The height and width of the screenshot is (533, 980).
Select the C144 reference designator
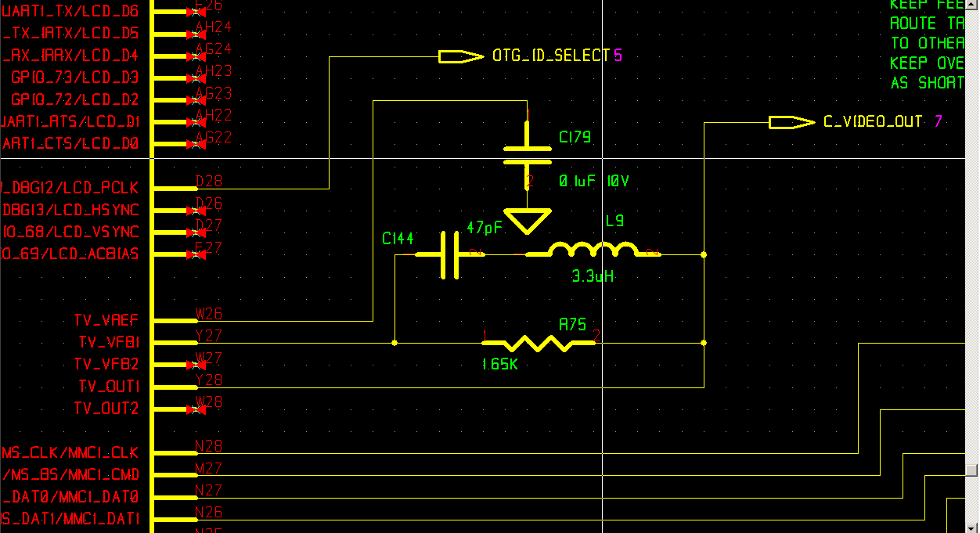pyautogui.click(x=398, y=239)
